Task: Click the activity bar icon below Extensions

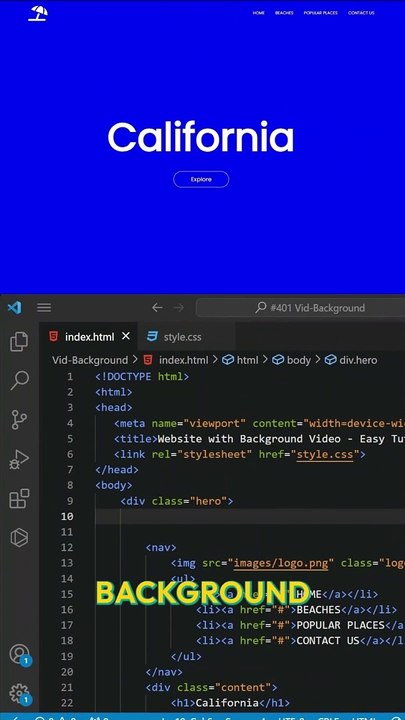Action: (x=19, y=537)
